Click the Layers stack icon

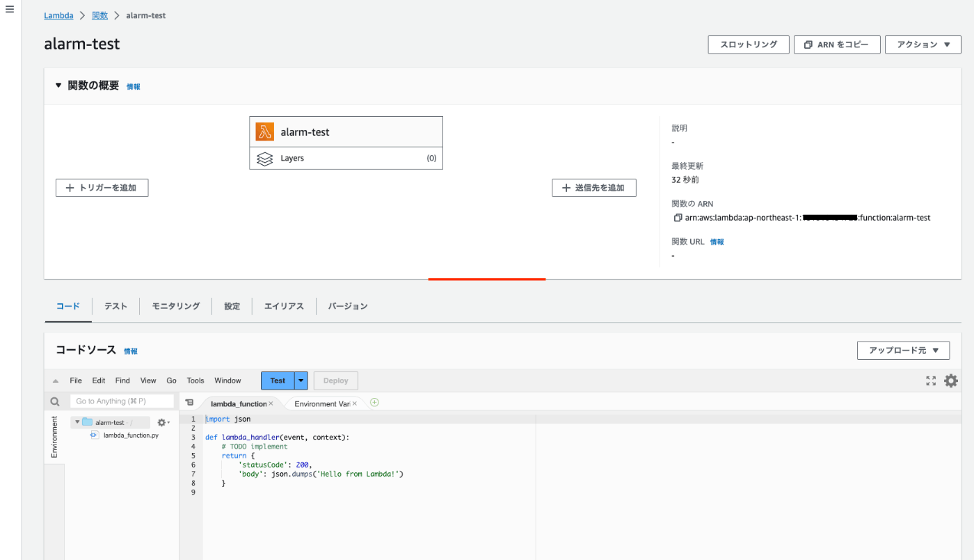tap(264, 159)
